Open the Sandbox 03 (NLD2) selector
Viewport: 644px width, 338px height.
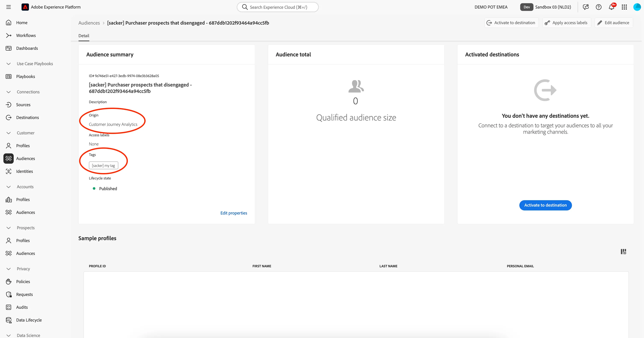pyautogui.click(x=545, y=7)
